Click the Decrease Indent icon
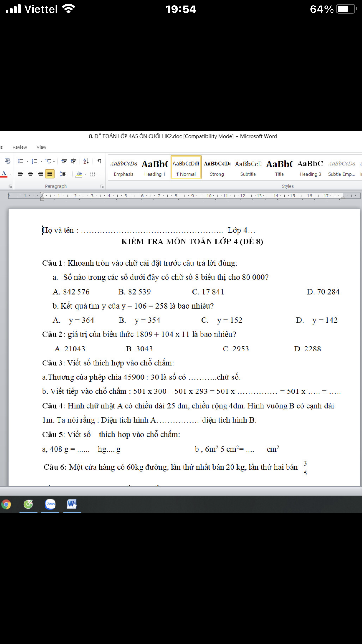 [64, 161]
